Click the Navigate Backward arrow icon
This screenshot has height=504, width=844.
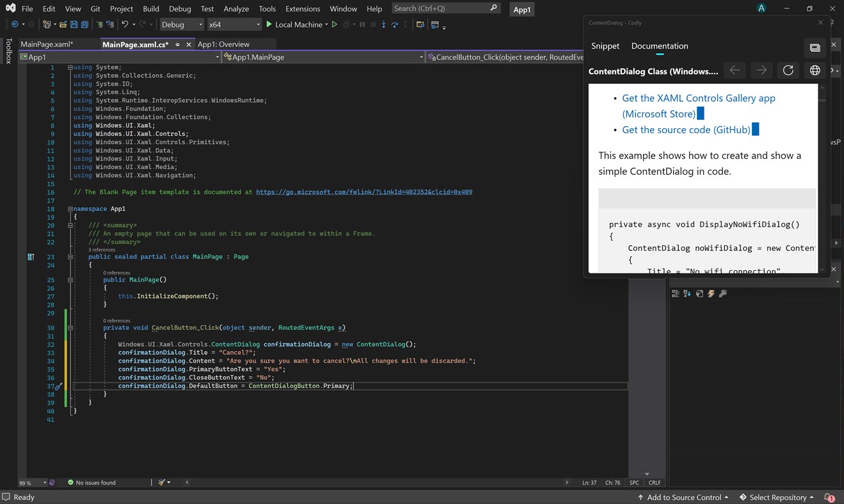[x=734, y=70]
